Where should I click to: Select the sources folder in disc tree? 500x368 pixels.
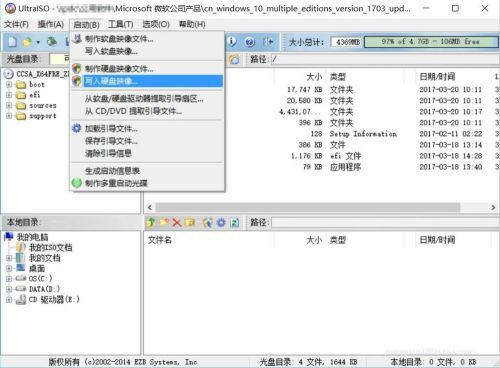coord(43,106)
